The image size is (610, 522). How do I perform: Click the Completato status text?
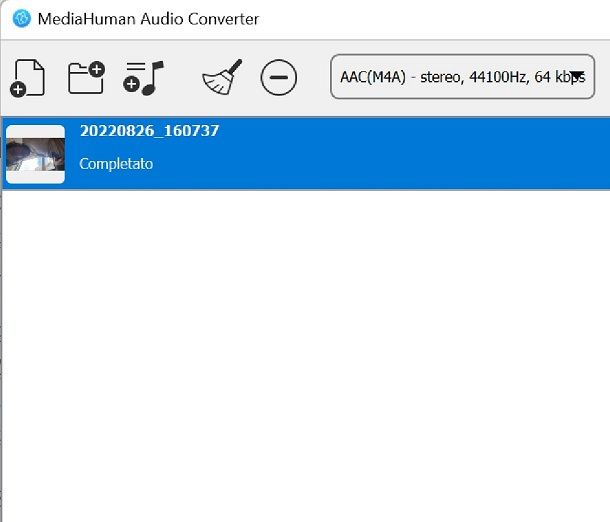pos(116,164)
